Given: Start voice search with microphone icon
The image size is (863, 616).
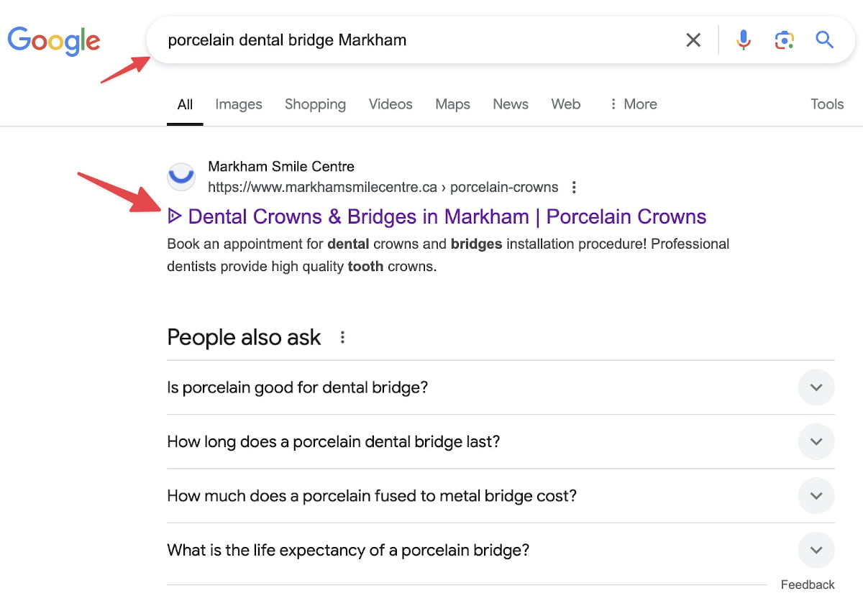Looking at the screenshot, I should point(744,40).
